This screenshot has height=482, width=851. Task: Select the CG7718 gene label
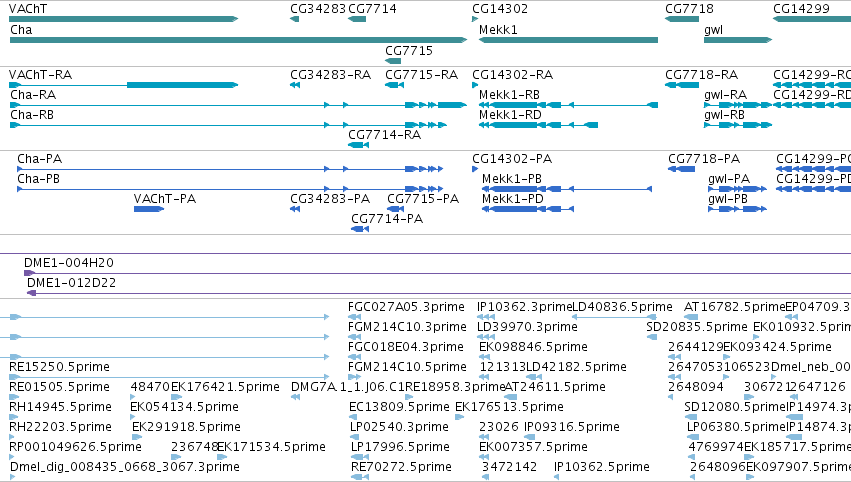689,9
